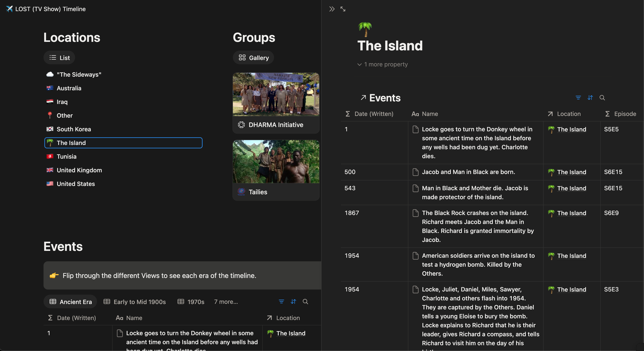Click filter icon in main page Events
This screenshot has height=351, width=644.
281,301
